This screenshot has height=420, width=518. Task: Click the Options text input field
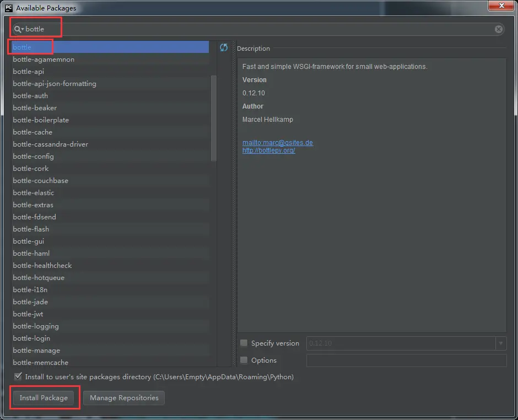click(x=406, y=360)
